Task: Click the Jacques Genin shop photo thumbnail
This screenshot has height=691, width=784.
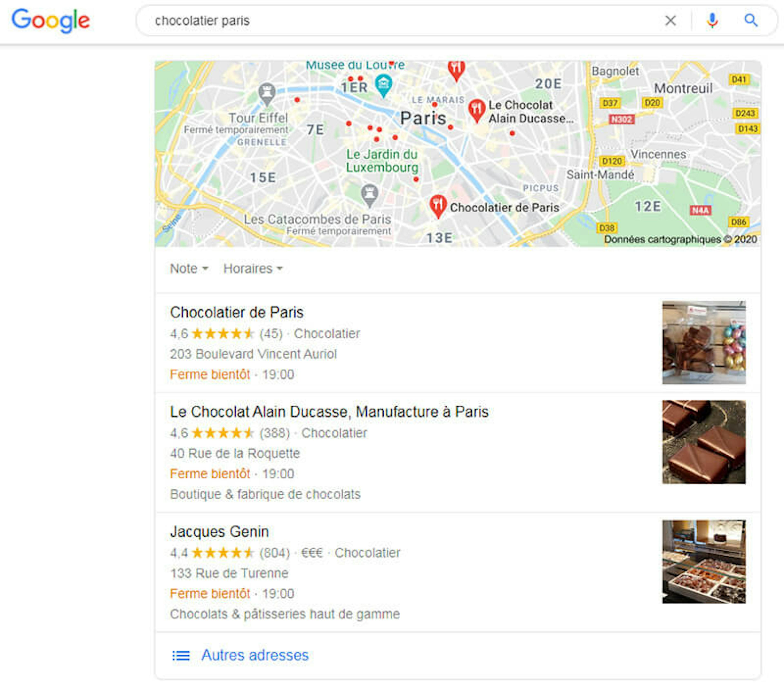Action: click(704, 561)
